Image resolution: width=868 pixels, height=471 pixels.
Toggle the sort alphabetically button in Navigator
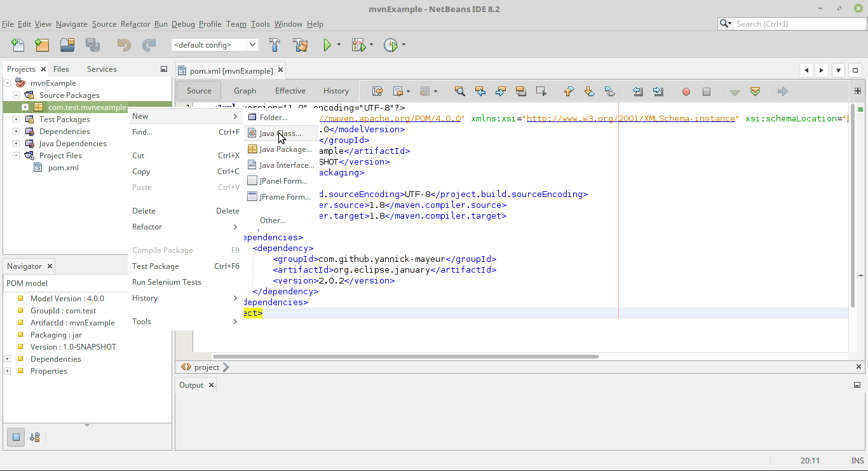pos(35,437)
